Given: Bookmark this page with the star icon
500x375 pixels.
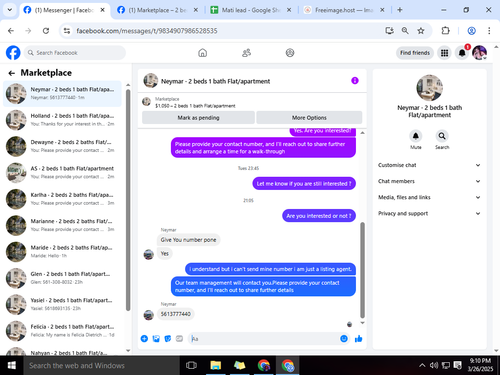Looking at the screenshot, I should click(421, 31).
